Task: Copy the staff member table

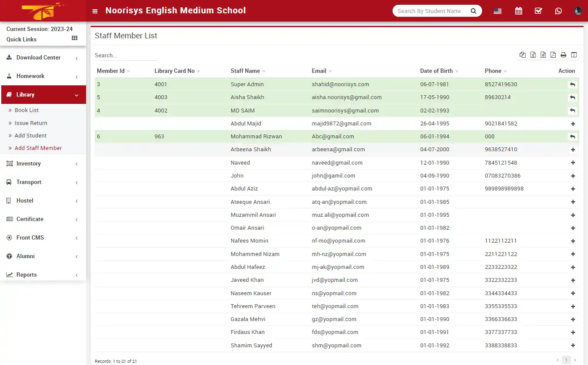Action: (x=522, y=55)
